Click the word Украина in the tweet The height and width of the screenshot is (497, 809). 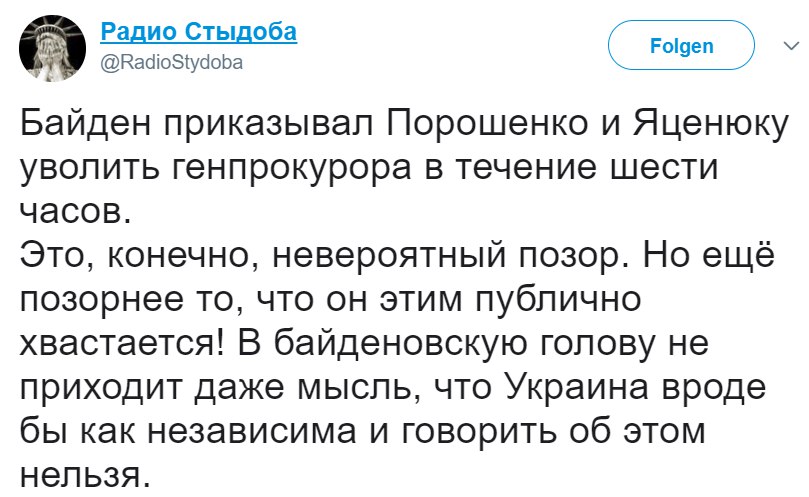click(576, 388)
